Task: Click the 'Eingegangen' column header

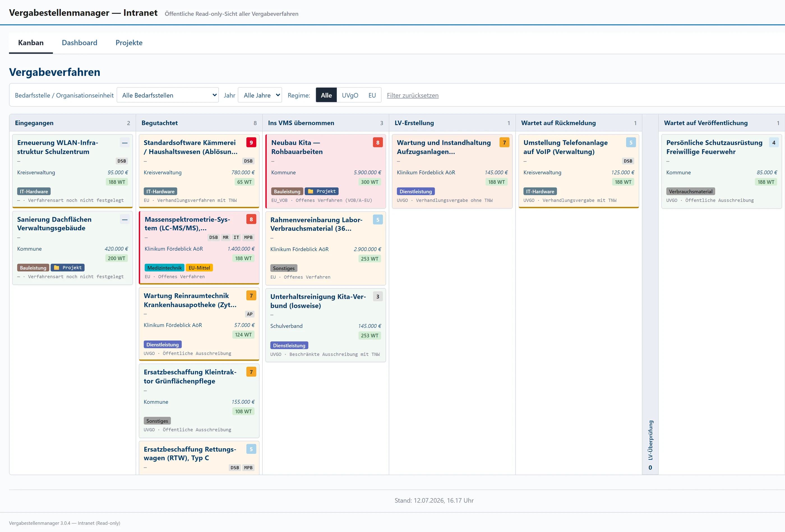Action: (72, 123)
